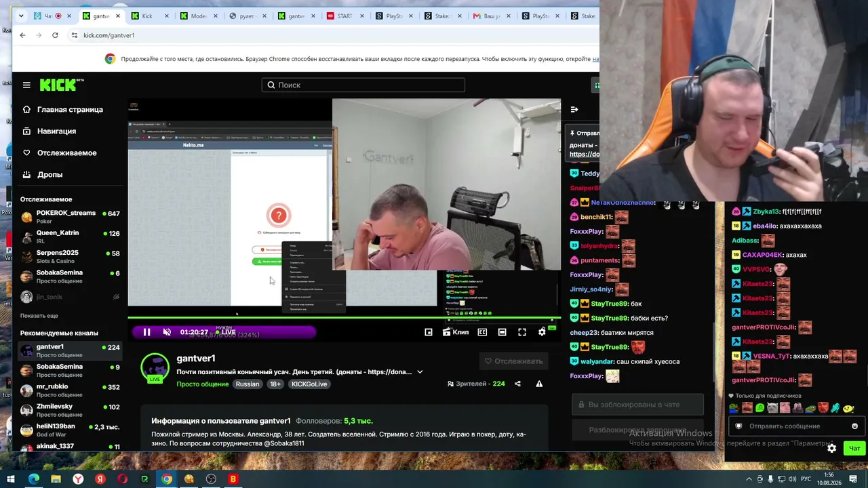
Task: Create a clip with the Клип button
Action: 456,332
